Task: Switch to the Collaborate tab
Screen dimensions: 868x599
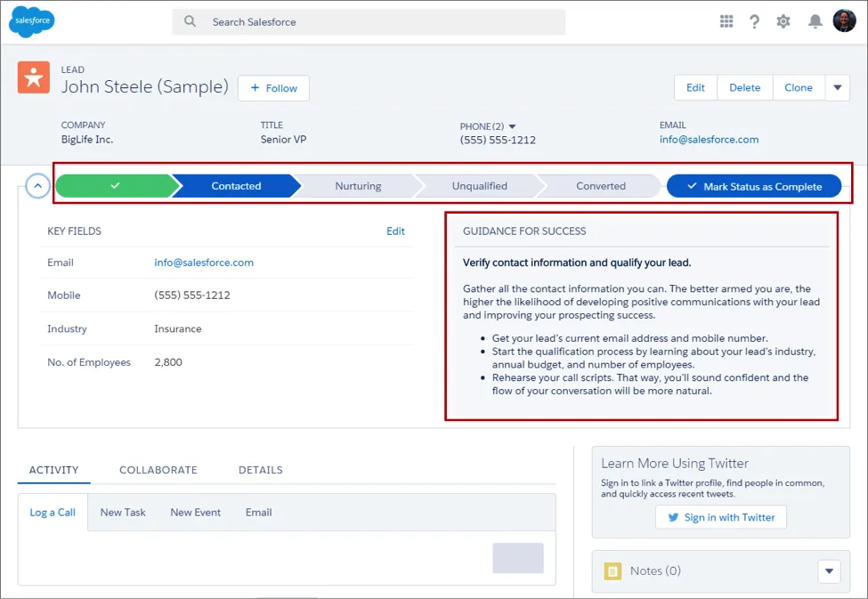Action: pyautogui.click(x=158, y=470)
